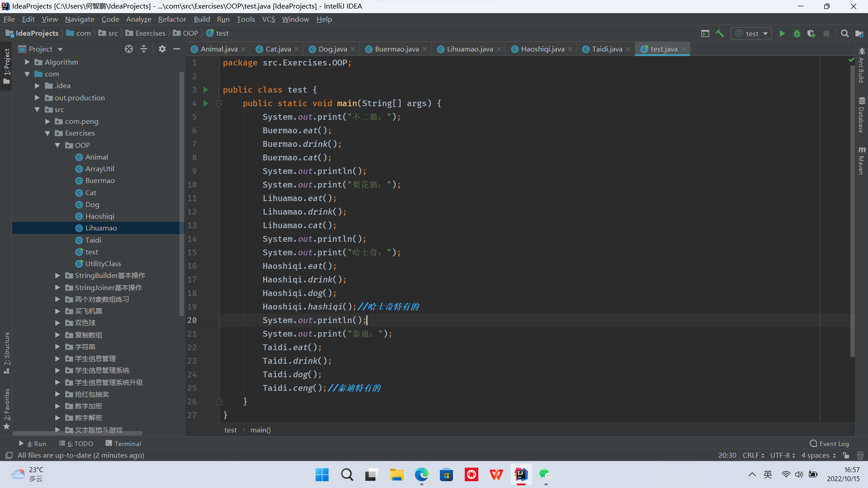Switch to the Buermao.java tab
Viewport: 868px width, 488px height.
point(396,49)
